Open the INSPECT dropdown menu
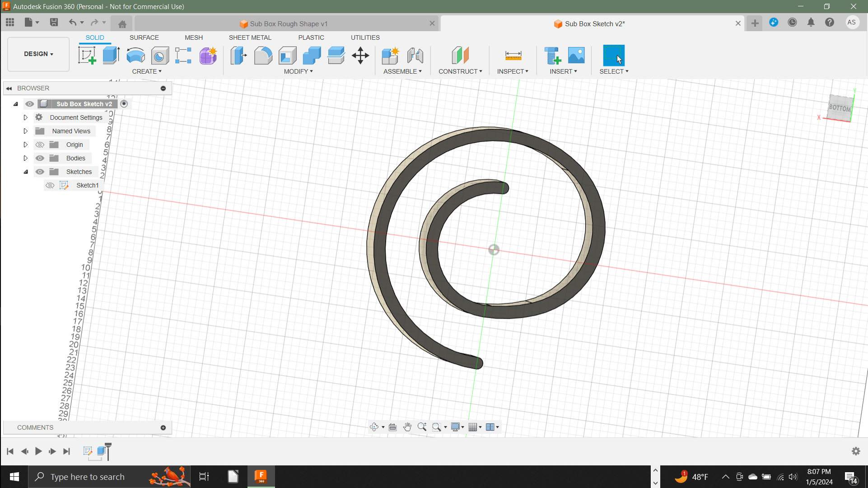Viewport: 868px width, 488px height. tap(513, 71)
